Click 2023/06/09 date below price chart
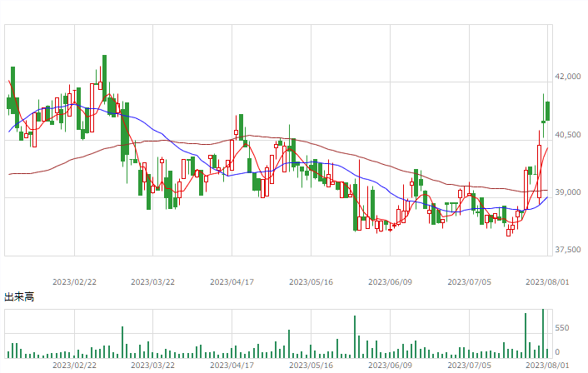The height and width of the screenshot is (373, 588). click(x=390, y=282)
